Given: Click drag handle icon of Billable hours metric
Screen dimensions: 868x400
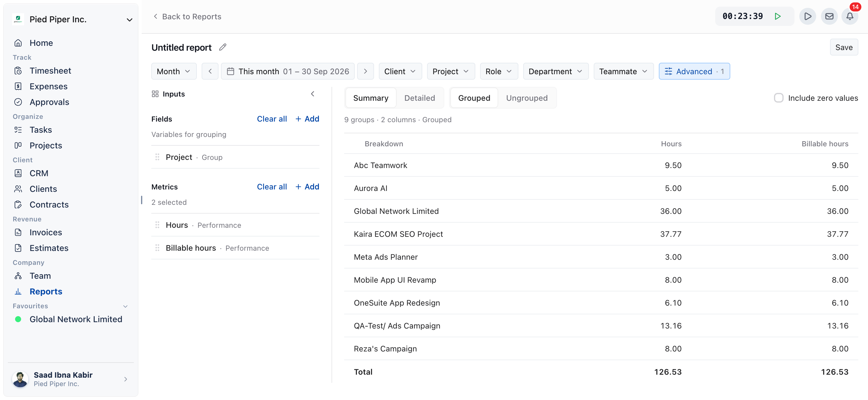Looking at the screenshot, I should pyautogui.click(x=157, y=248).
